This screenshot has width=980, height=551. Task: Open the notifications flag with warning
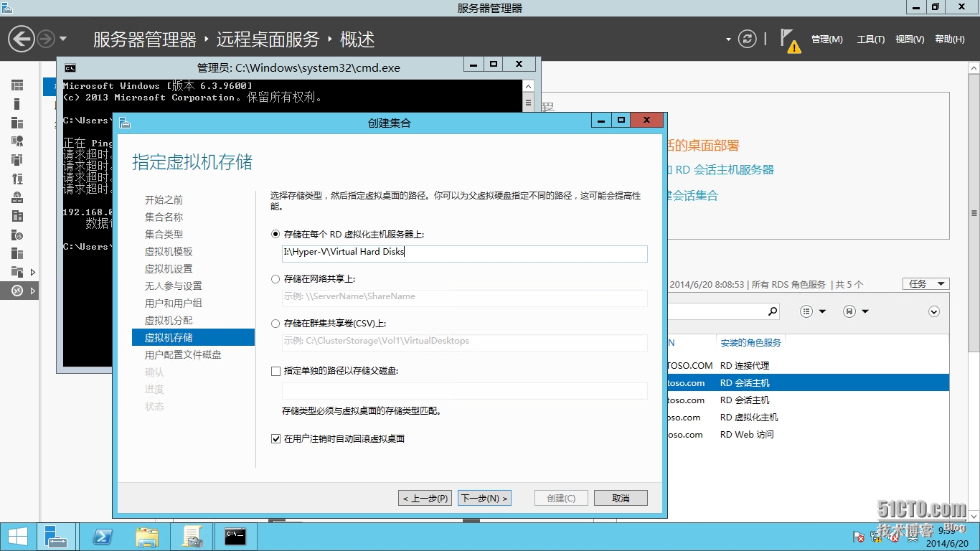[790, 40]
